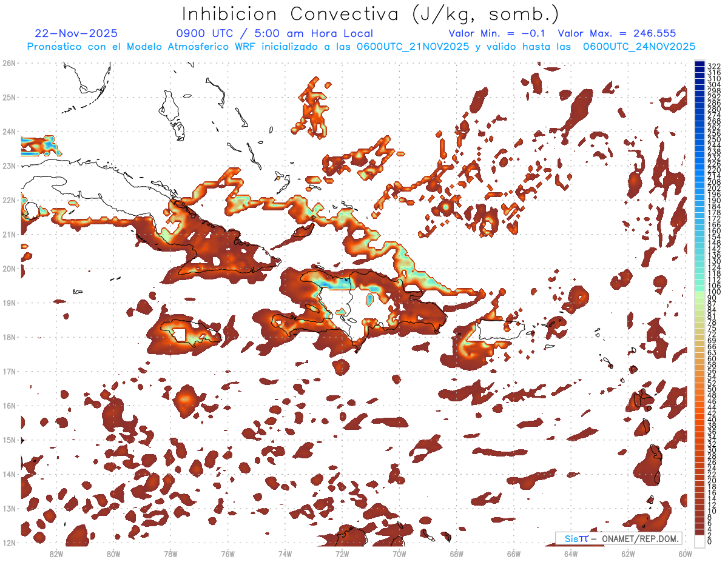The height and width of the screenshot is (562, 728).
Task: Click the "Valor Max. = 246.555" readout
Action: (x=617, y=33)
